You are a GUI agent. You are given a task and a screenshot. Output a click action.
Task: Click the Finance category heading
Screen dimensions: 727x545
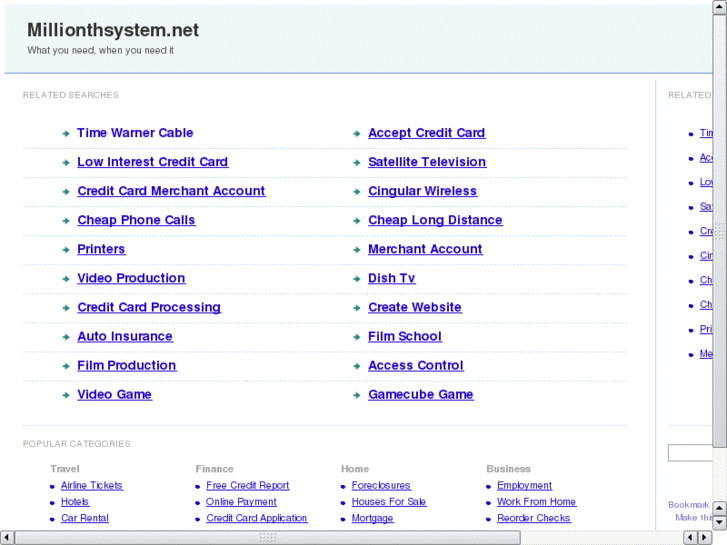click(214, 469)
